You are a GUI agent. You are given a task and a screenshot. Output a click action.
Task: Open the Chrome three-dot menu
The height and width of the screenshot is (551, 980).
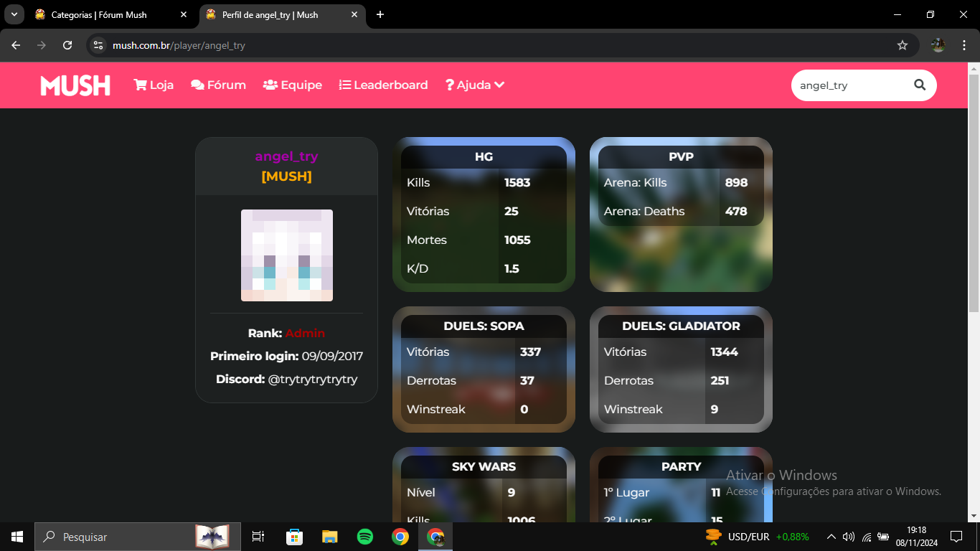[x=963, y=45]
